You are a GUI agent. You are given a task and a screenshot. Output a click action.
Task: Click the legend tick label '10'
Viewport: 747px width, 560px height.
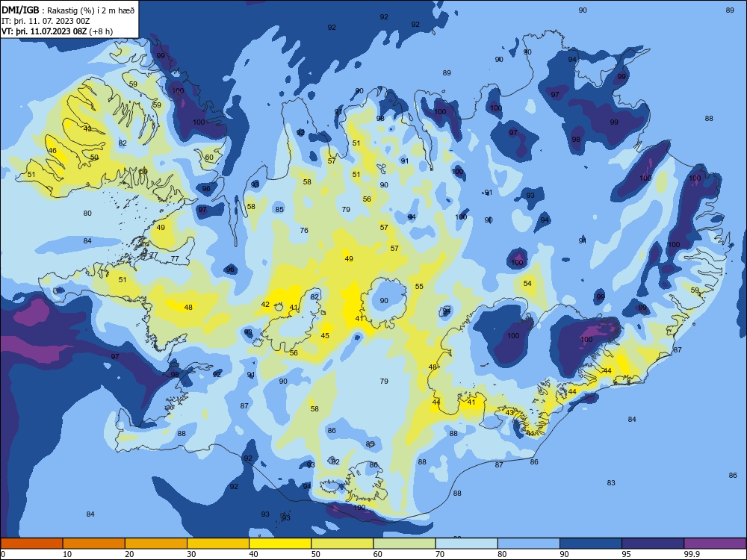(x=67, y=554)
